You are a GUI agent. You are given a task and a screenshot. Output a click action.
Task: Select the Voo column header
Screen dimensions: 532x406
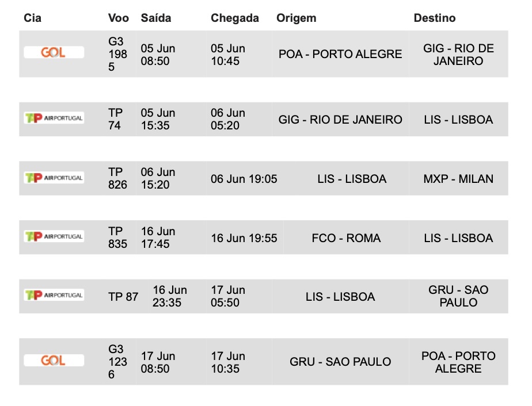pos(119,18)
